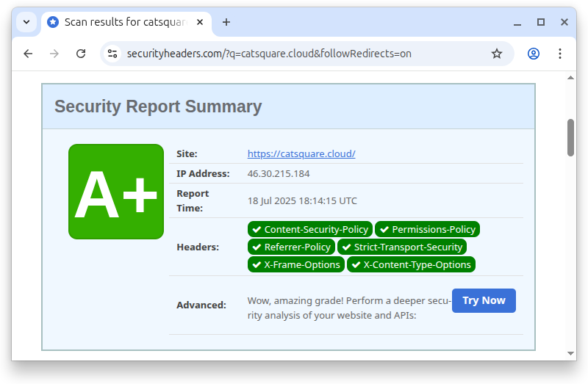Viewport: 588px width, 384px height.
Task: Click the address bar URL field
Action: [294, 54]
